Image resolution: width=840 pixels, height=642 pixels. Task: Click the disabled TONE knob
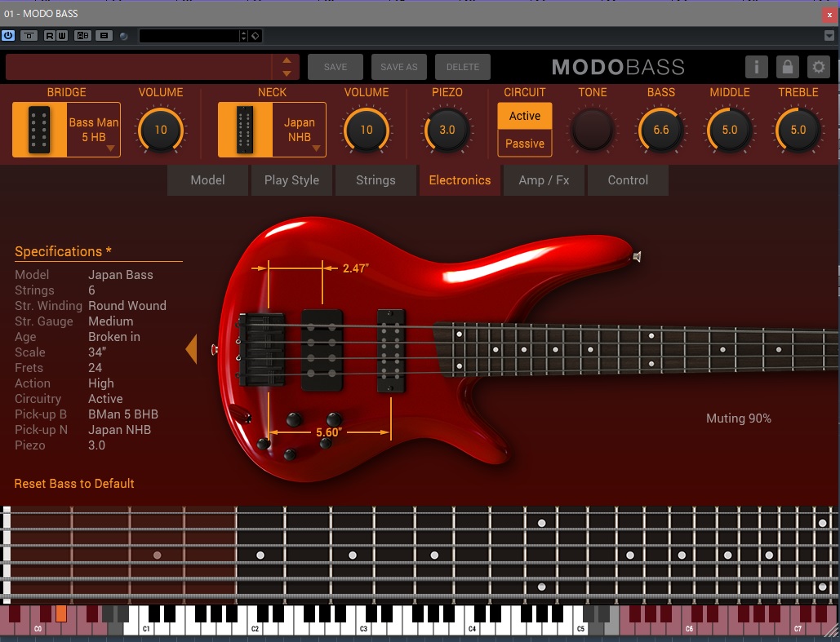click(592, 130)
